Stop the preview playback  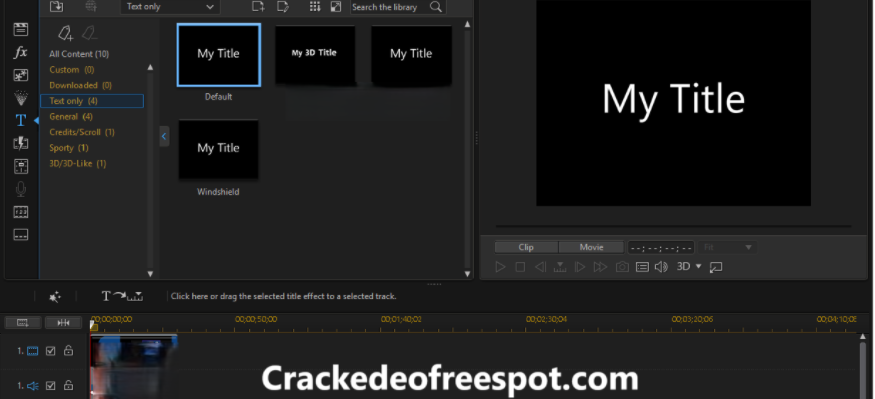tap(520, 267)
